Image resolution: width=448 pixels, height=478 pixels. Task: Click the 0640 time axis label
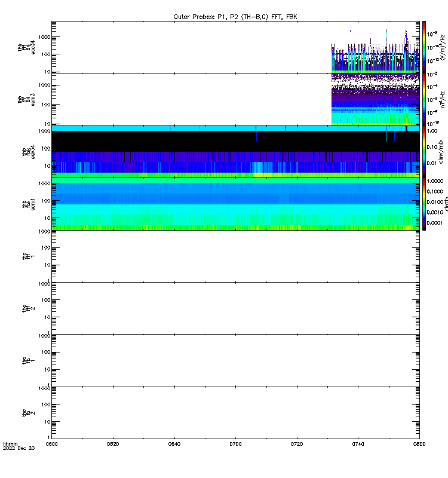(x=174, y=444)
